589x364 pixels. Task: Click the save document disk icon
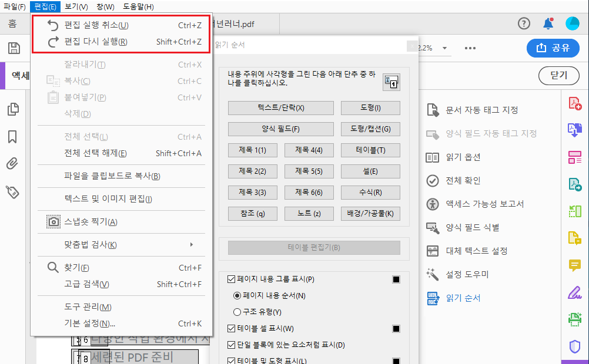pyautogui.click(x=13, y=48)
